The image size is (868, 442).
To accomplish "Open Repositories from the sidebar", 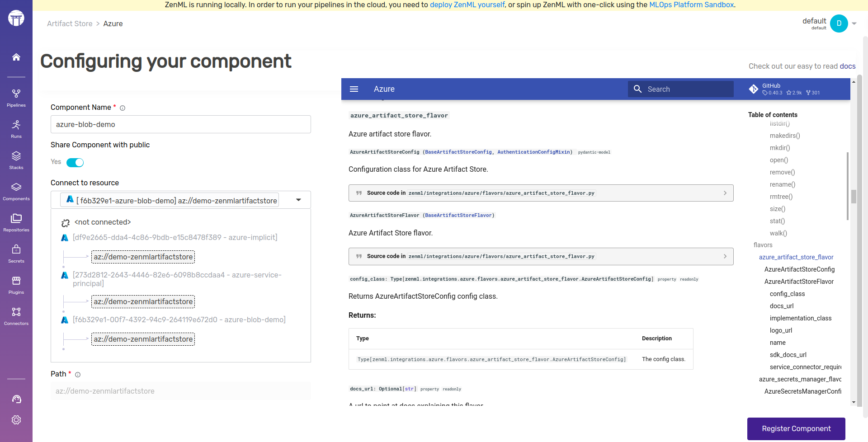I will (16, 221).
